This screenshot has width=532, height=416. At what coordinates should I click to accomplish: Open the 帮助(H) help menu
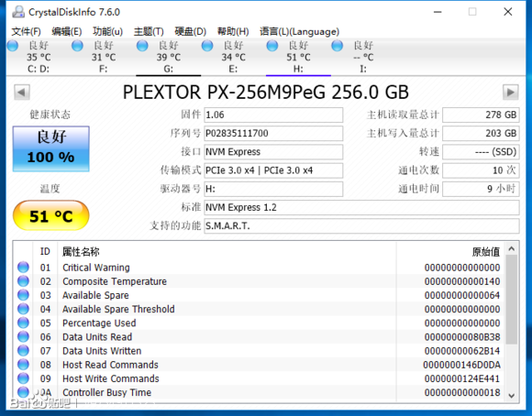(233, 31)
